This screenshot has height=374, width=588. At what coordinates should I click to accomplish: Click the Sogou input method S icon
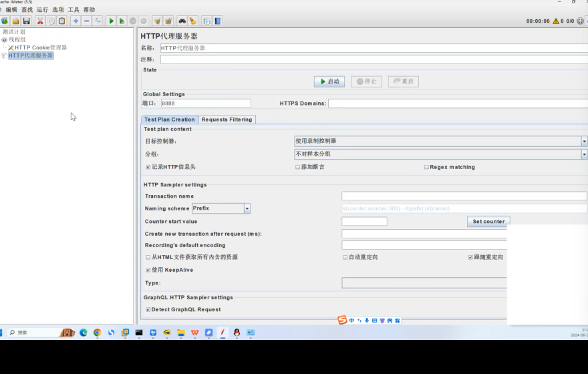click(x=342, y=320)
